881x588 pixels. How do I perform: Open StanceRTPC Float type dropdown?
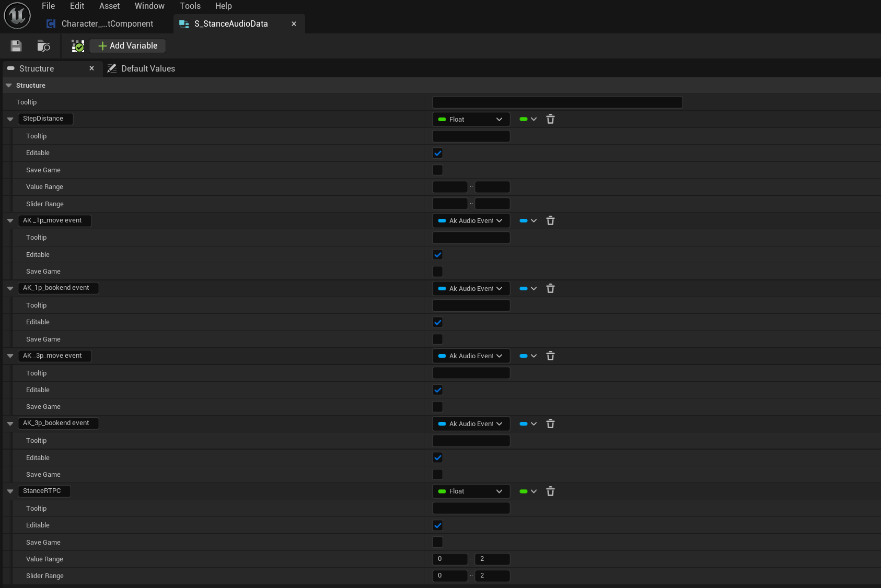(x=471, y=491)
